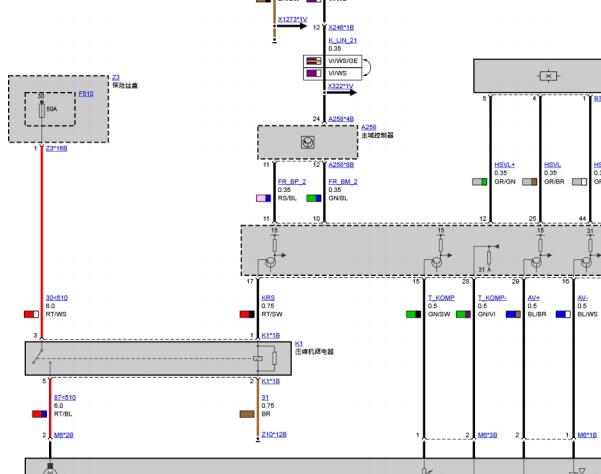Image resolution: width=601 pixels, height=474 pixels.
Task: Click the K1 relay coil symbol
Action: [258, 358]
